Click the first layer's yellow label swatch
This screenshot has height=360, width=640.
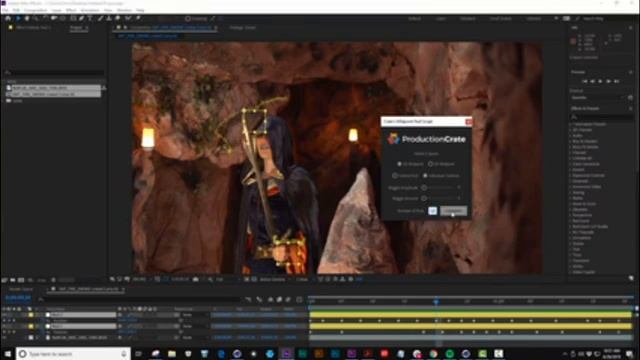pyautogui.click(x=31, y=315)
